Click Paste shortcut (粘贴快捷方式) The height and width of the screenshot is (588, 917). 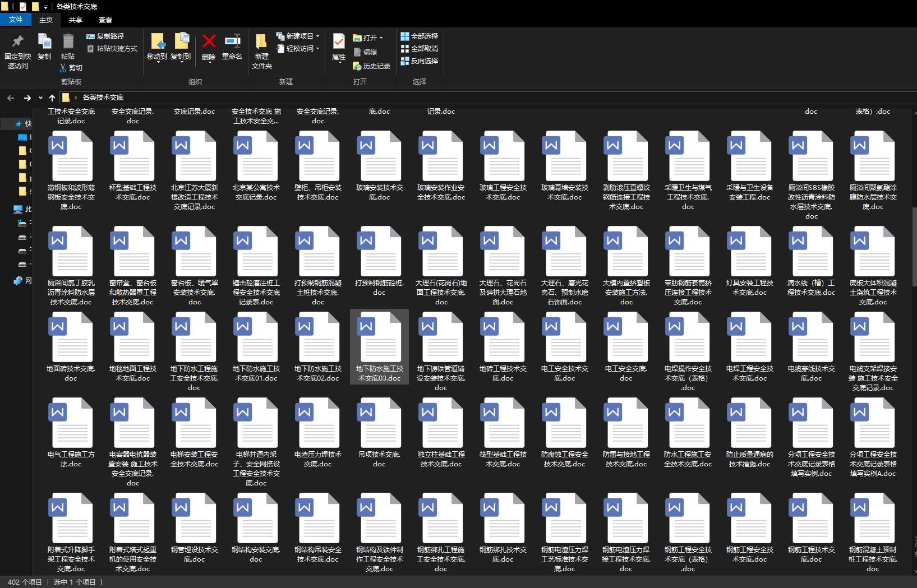click(112, 49)
